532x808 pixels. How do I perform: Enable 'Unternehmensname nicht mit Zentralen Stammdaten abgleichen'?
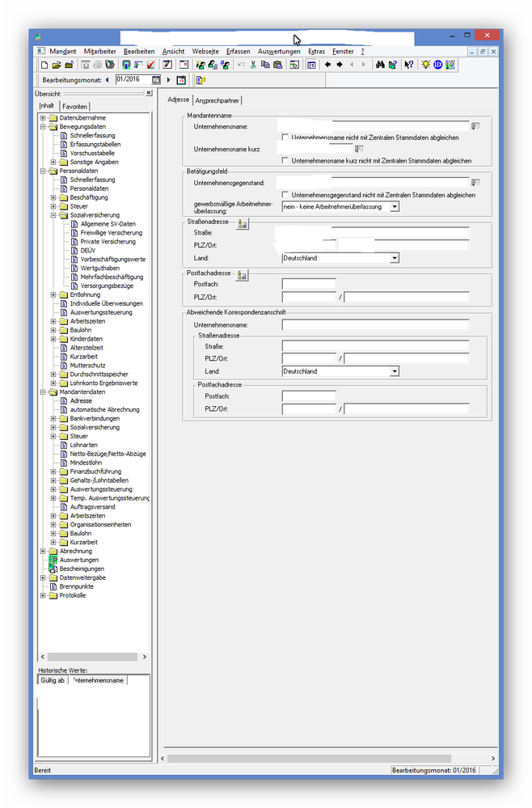[x=285, y=138]
